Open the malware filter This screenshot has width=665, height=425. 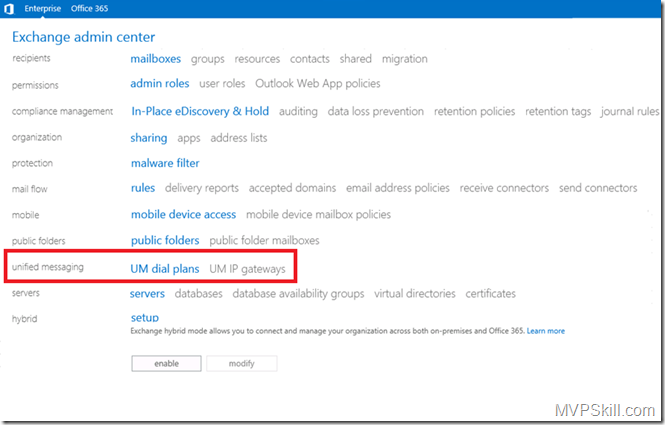[165, 163]
